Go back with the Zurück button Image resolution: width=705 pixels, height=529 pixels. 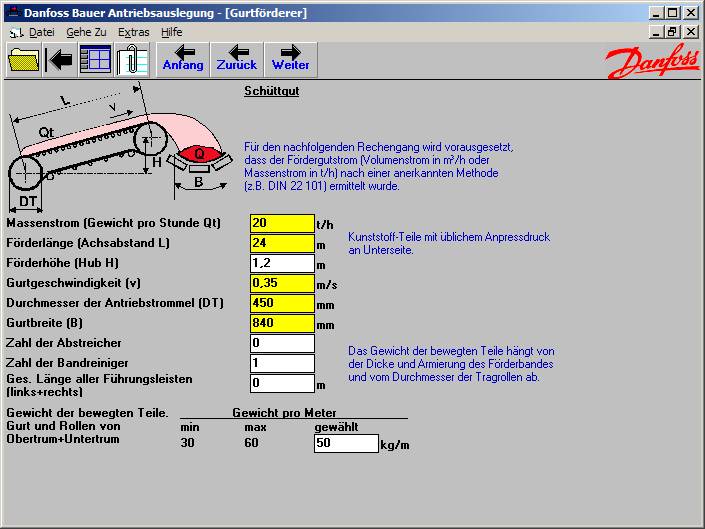point(237,60)
